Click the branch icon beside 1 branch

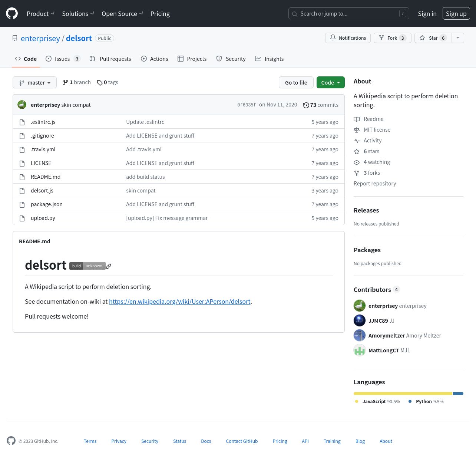tap(66, 82)
